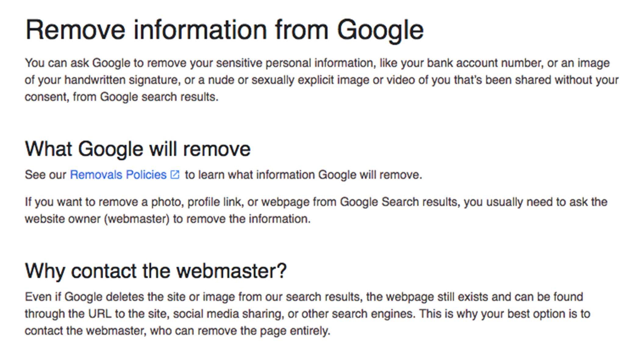Click the words 'See our' before the link
The width and height of the screenshot is (644, 349).
tap(46, 175)
